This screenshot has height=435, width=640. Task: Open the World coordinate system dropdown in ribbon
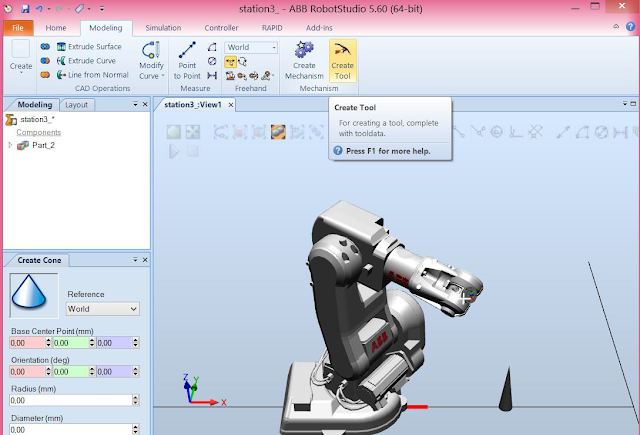pyautogui.click(x=251, y=47)
